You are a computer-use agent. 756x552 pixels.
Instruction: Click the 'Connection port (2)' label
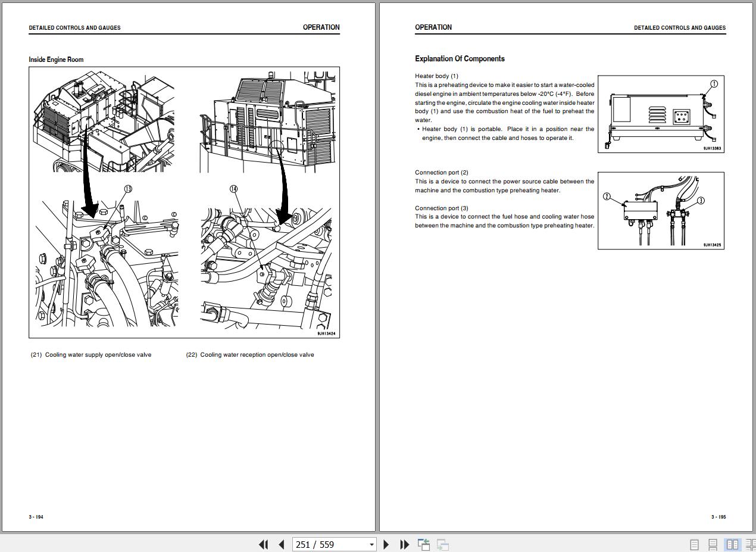click(441, 173)
